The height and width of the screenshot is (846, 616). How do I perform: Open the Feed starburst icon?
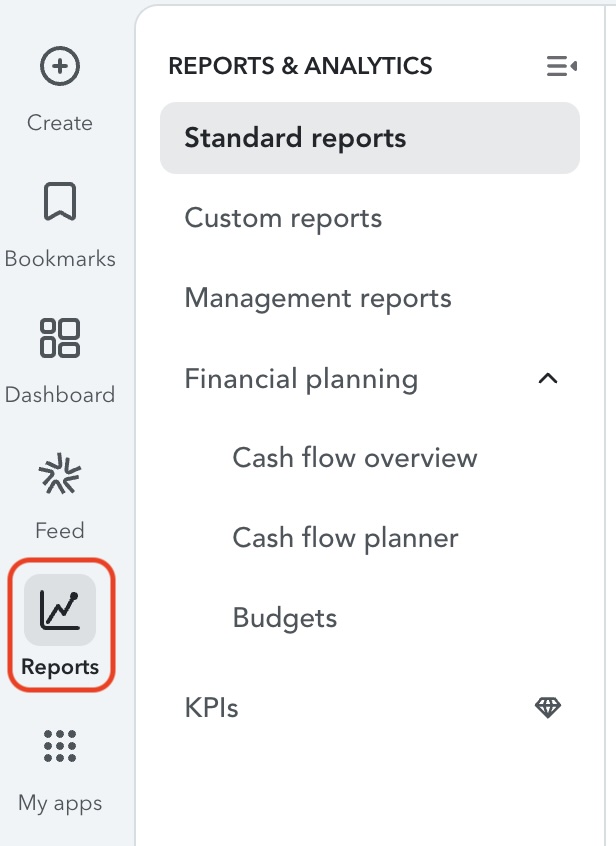(60, 474)
